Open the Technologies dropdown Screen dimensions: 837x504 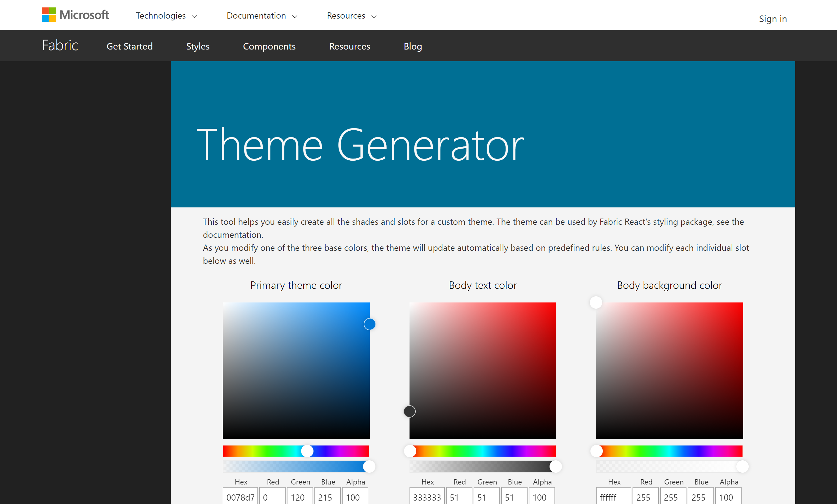click(x=166, y=15)
